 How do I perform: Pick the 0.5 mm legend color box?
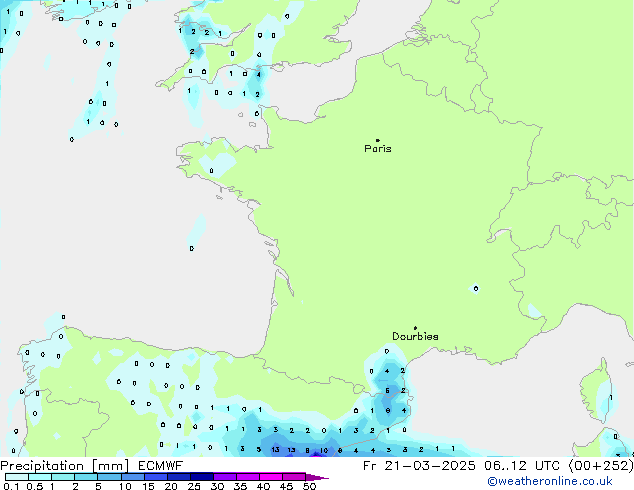40,477
